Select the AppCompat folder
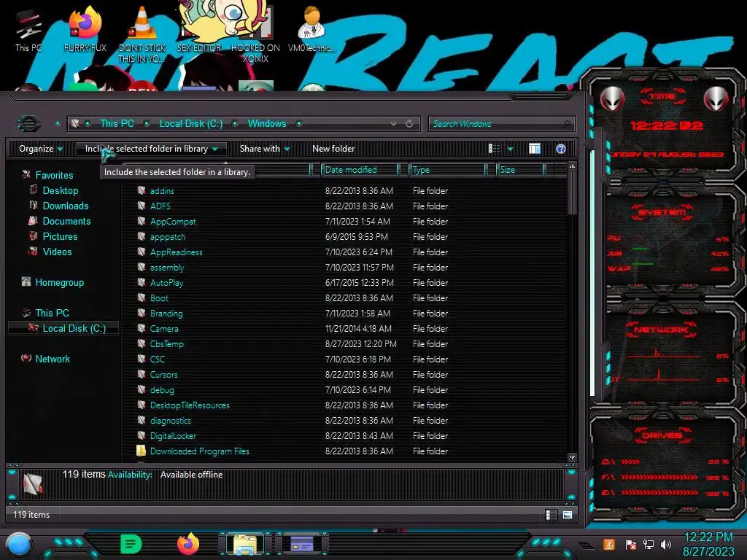 (173, 222)
